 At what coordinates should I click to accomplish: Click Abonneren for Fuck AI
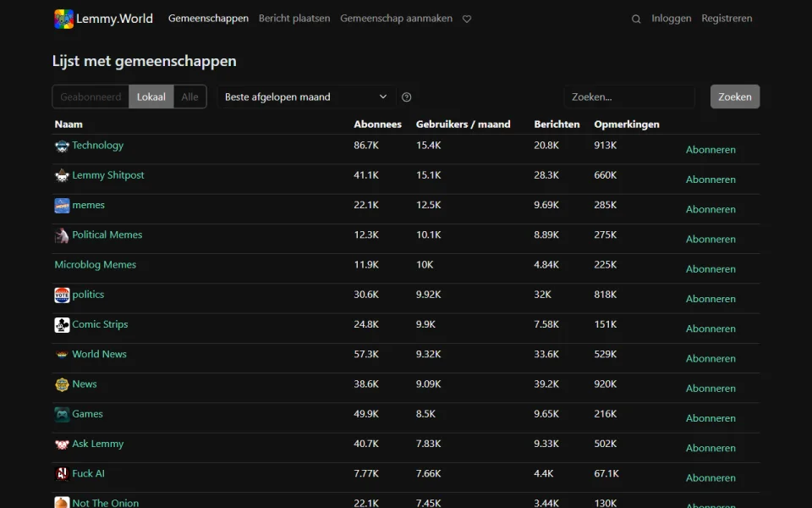(x=710, y=478)
